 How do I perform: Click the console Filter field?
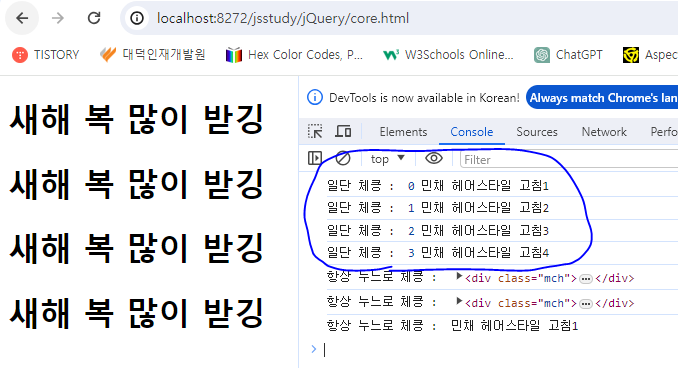569,160
